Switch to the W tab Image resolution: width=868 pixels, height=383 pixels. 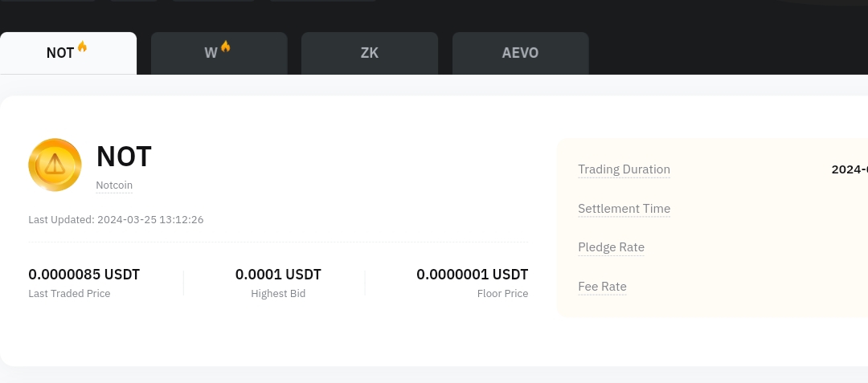219,53
